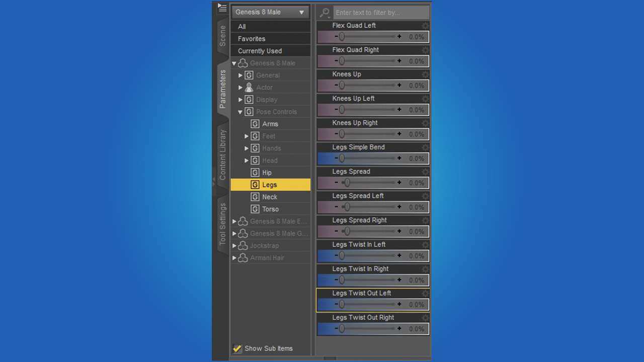Screen dimensions: 644x362
Task: Select the Parameters side tab
Action: (x=222, y=89)
